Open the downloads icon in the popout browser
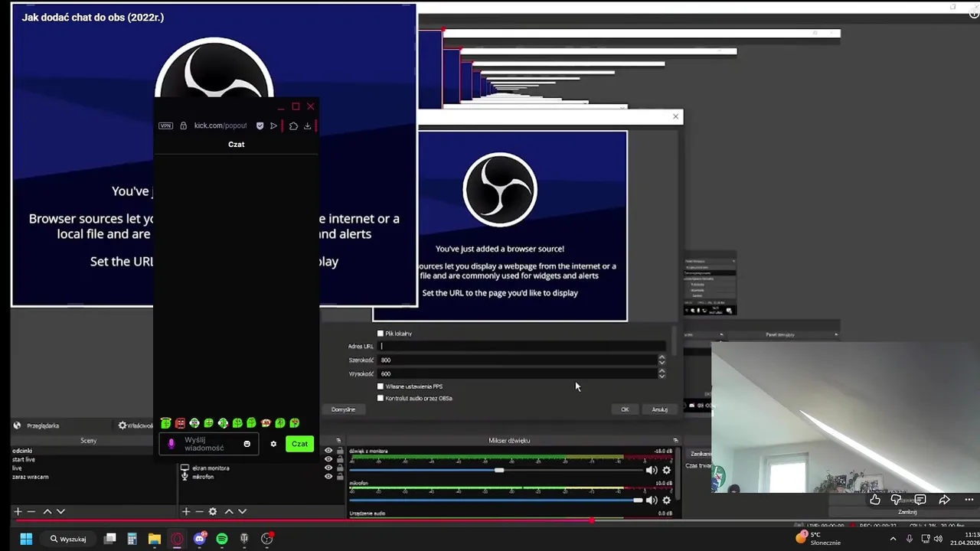Viewport: 980px width, 551px height. click(x=307, y=126)
